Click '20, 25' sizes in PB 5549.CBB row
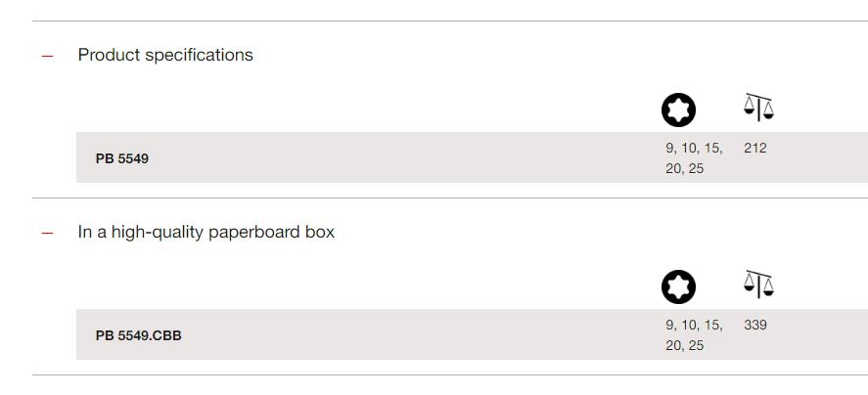 coord(685,346)
